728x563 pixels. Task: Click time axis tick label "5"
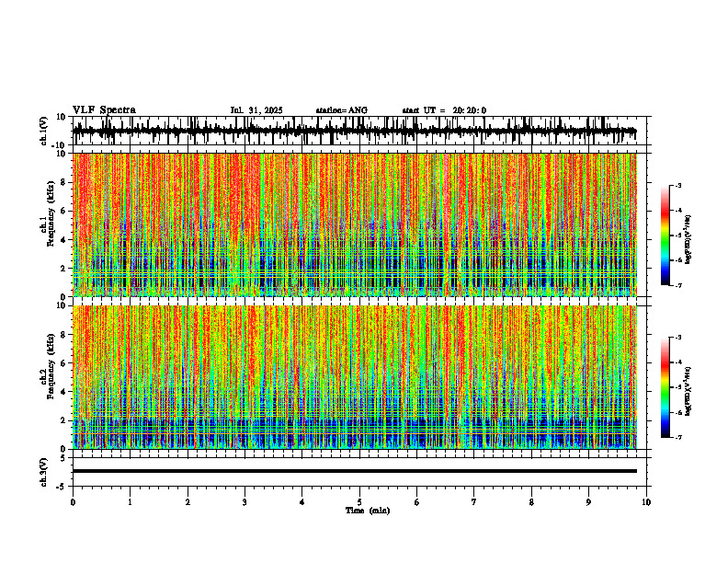[359, 502]
